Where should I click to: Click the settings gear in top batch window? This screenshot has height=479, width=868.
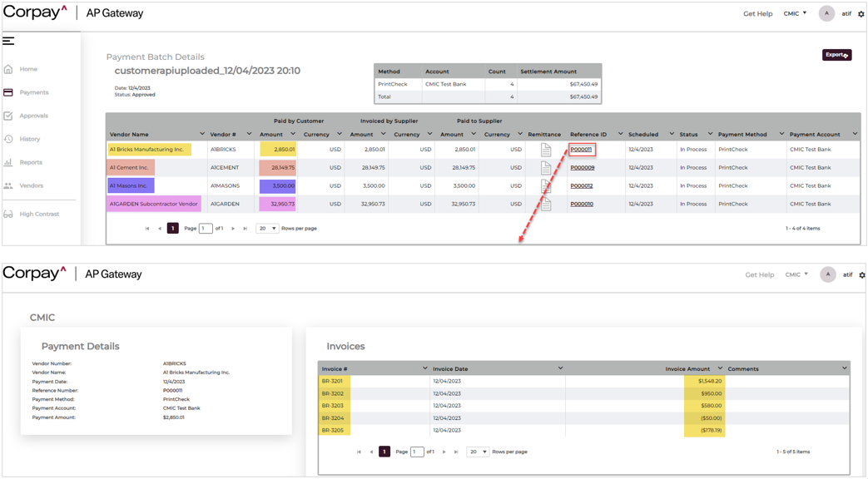861,14
